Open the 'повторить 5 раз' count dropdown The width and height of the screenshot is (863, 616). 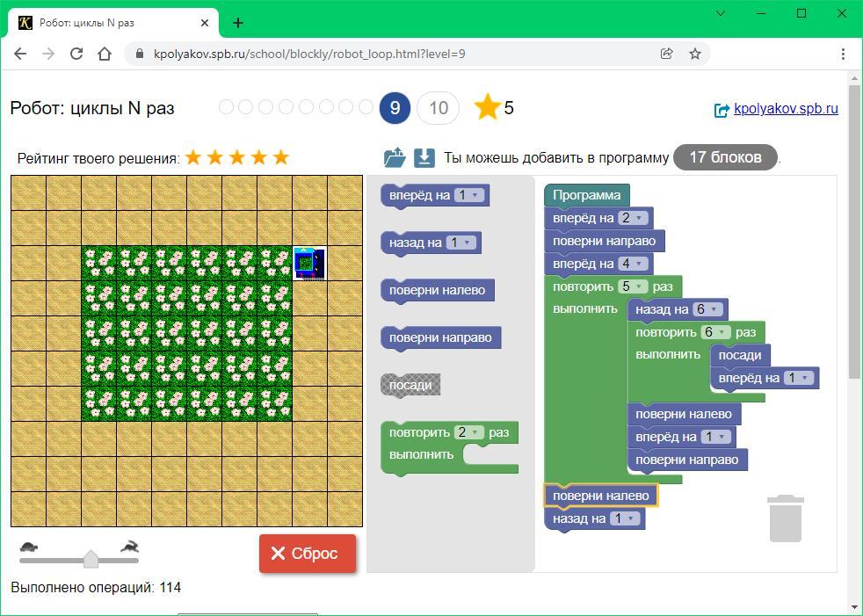[633, 286]
